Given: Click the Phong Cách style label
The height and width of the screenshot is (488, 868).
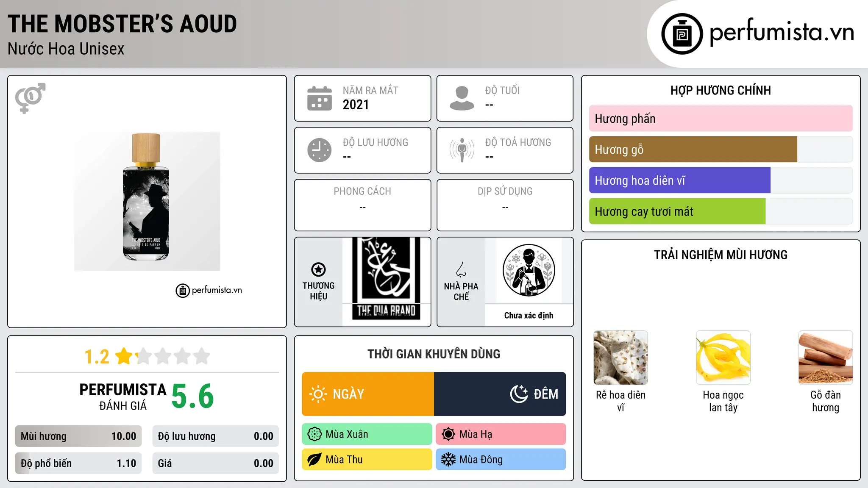Looking at the screenshot, I should (x=362, y=191).
